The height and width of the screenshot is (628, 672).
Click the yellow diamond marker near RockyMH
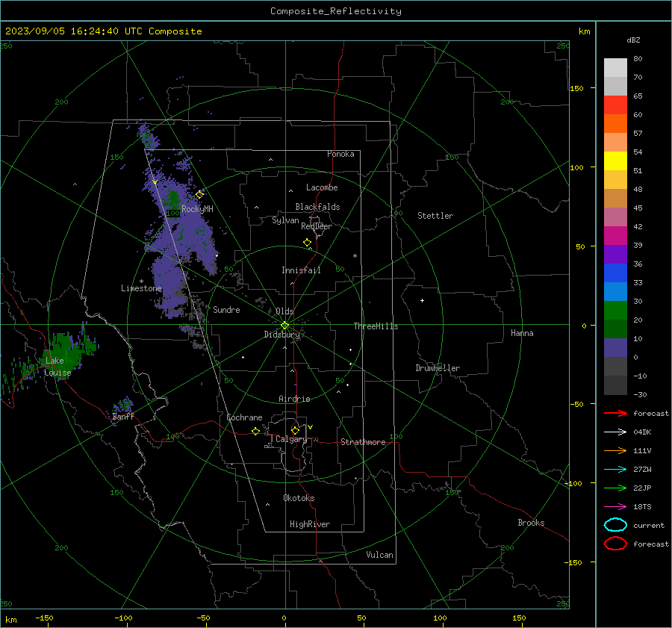point(199,194)
